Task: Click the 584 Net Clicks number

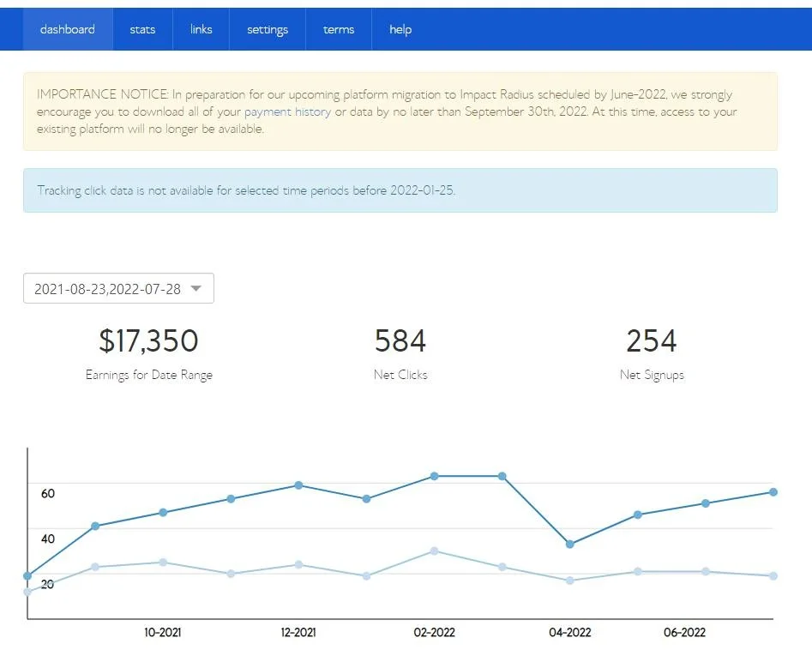Action: [x=400, y=341]
